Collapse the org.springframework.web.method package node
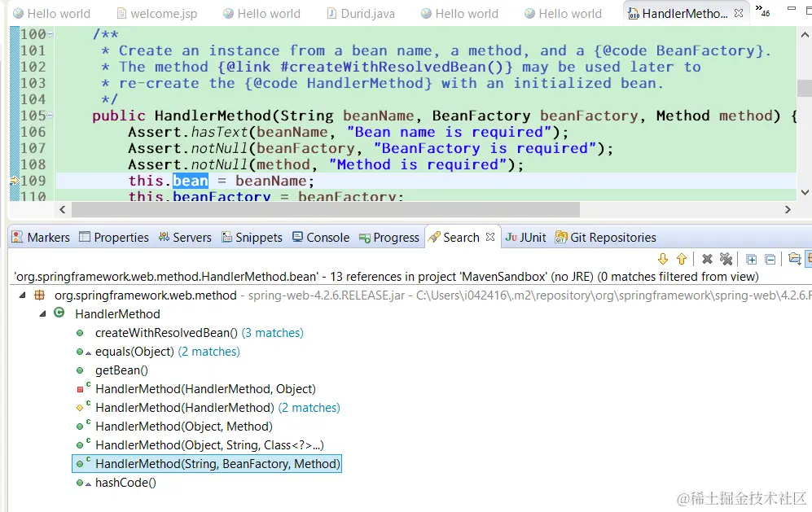The image size is (812, 512). tap(22, 295)
